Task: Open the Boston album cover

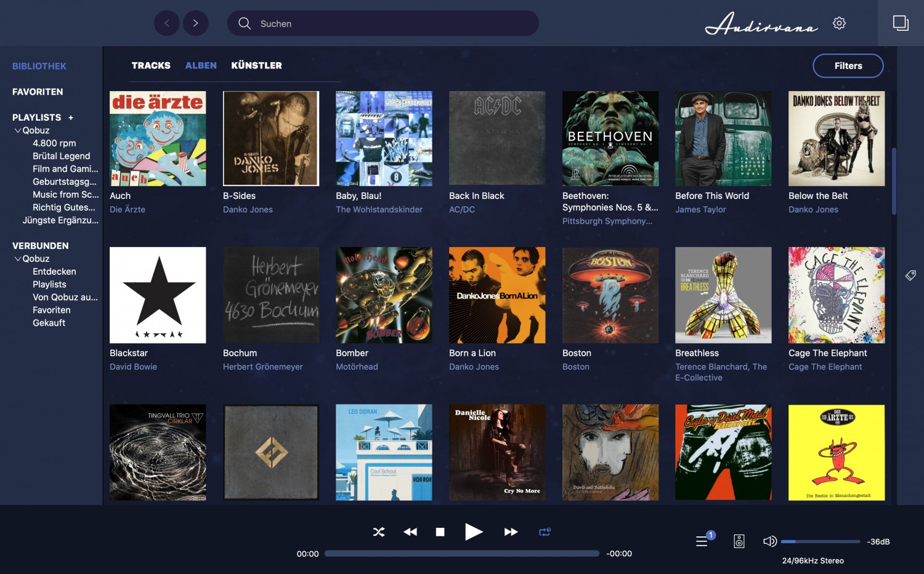Action: (610, 295)
